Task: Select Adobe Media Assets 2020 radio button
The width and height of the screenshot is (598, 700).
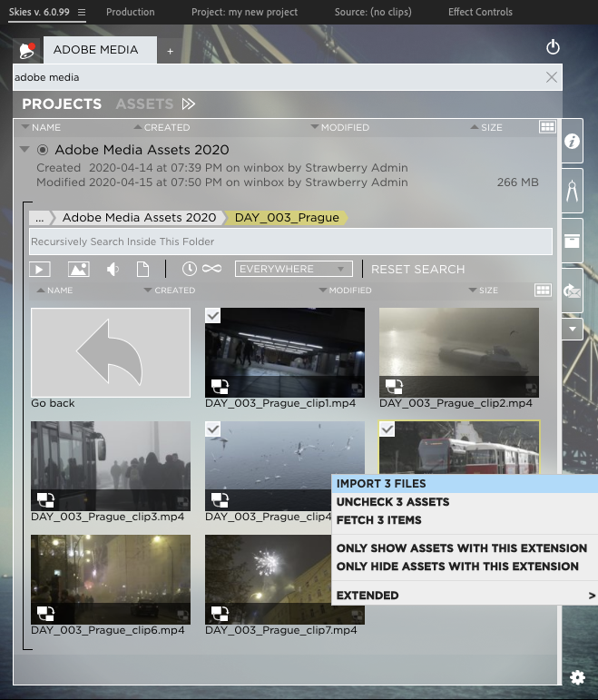Action: click(43, 150)
